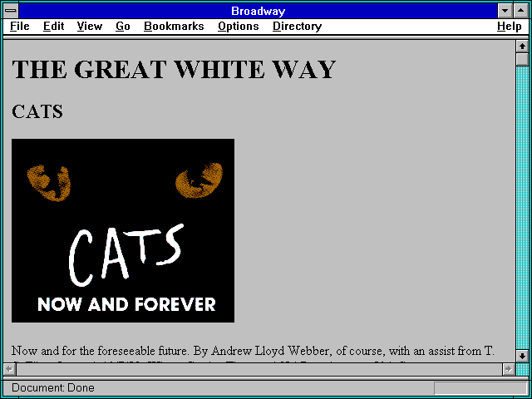Click the status bar progress indicator
The height and width of the screenshot is (399, 532).
[x=480, y=388]
